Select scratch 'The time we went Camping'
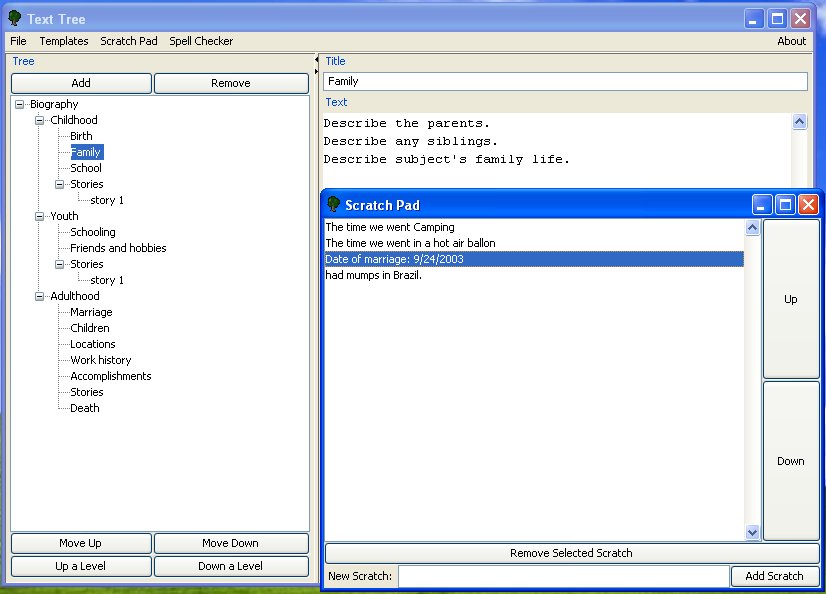The width and height of the screenshot is (826, 594). 534,227
